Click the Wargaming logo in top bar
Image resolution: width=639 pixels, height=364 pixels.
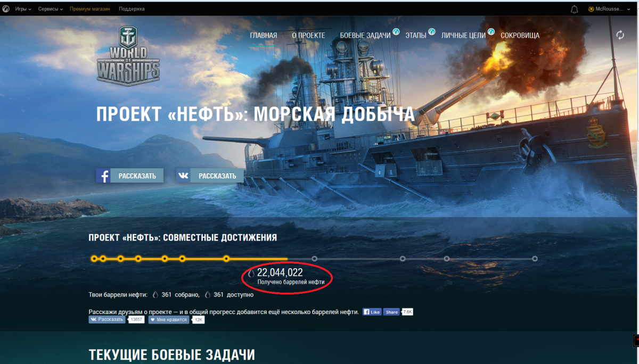pyautogui.click(x=6, y=9)
